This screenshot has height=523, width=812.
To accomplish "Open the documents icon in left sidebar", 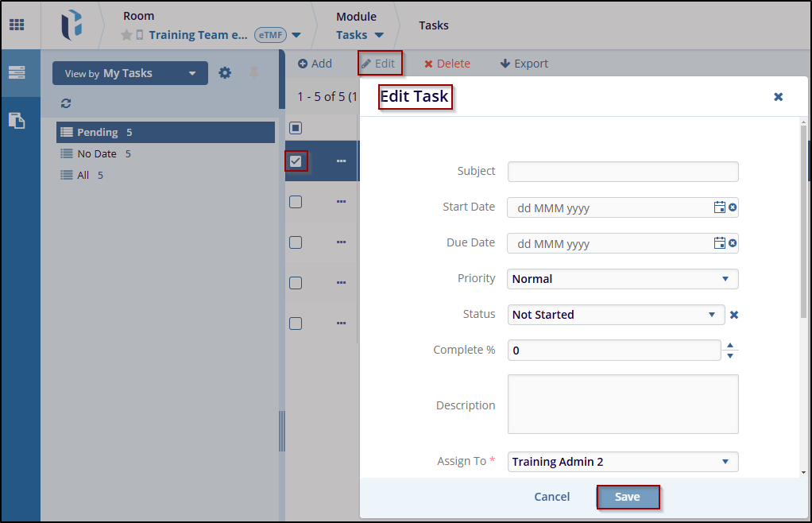I will pos(17,121).
